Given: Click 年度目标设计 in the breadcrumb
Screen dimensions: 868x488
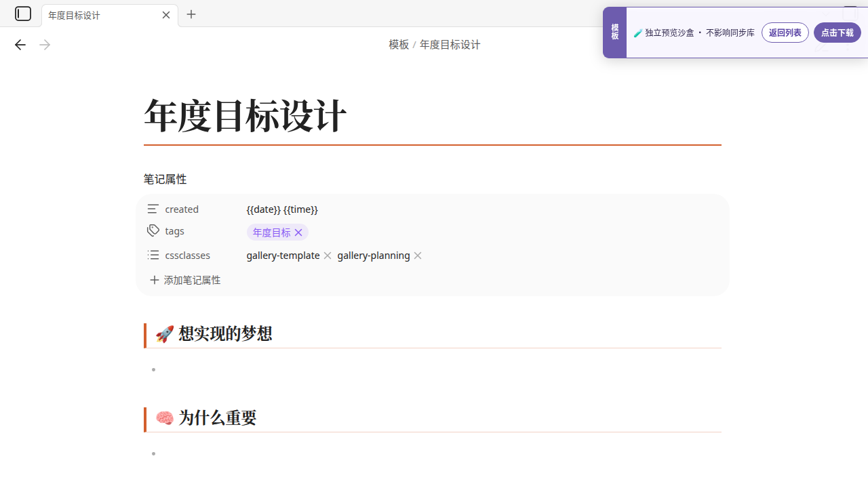Looking at the screenshot, I should [450, 45].
